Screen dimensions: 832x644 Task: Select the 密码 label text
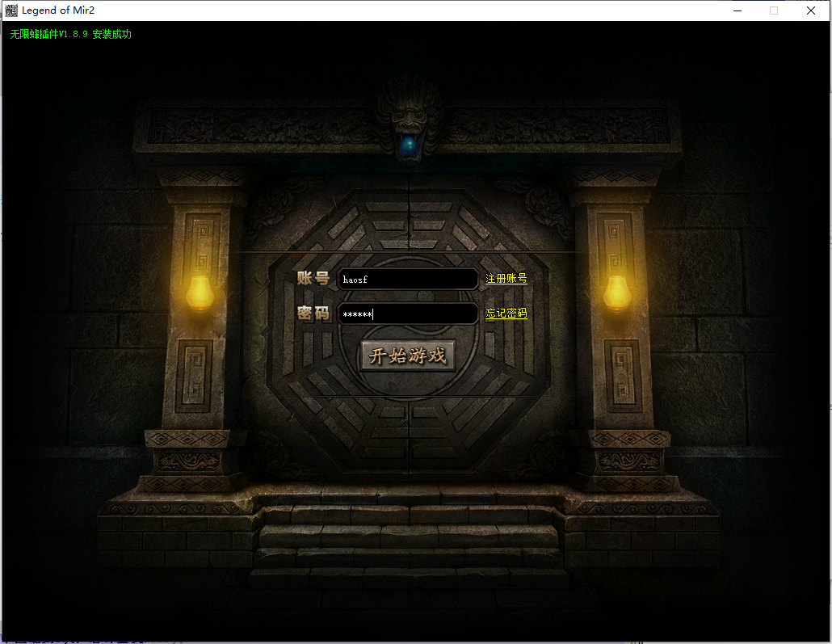tap(313, 314)
